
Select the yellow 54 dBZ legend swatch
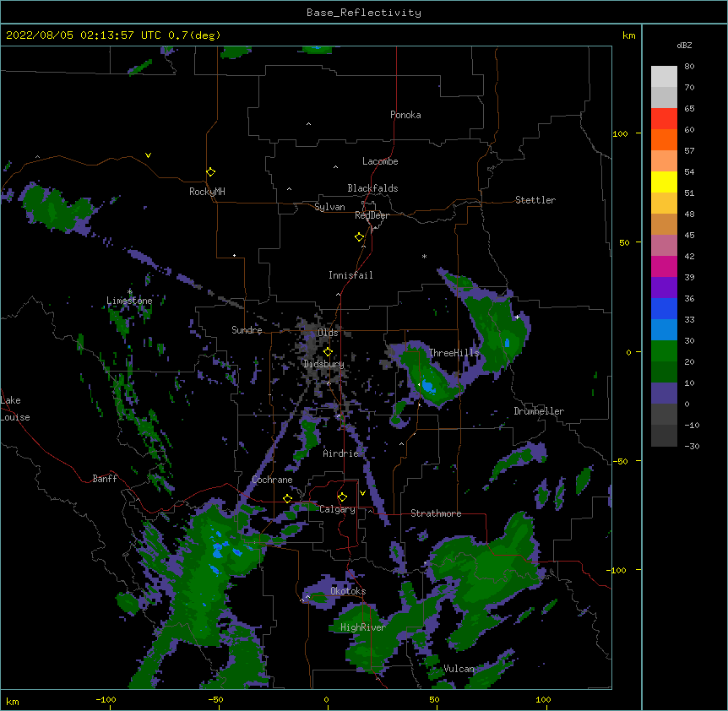[x=664, y=182]
